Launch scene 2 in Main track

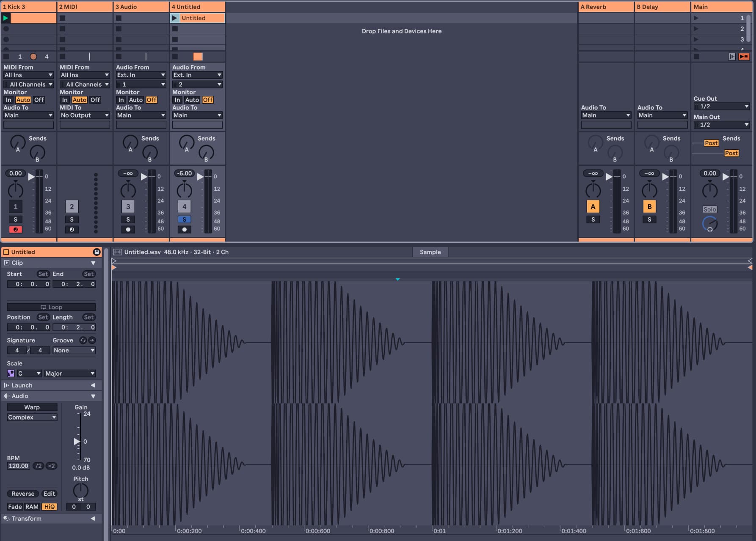click(696, 29)
